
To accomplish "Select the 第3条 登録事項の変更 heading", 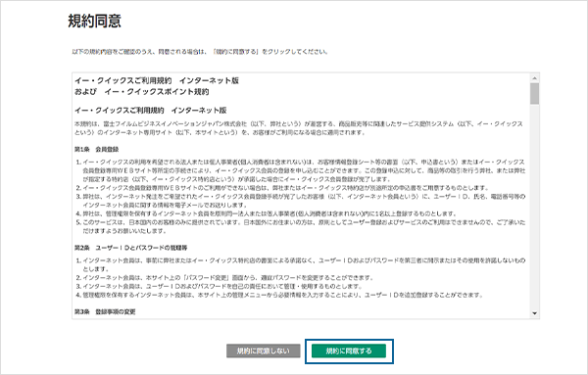I will pyautogui.click(x=105, y=312).
